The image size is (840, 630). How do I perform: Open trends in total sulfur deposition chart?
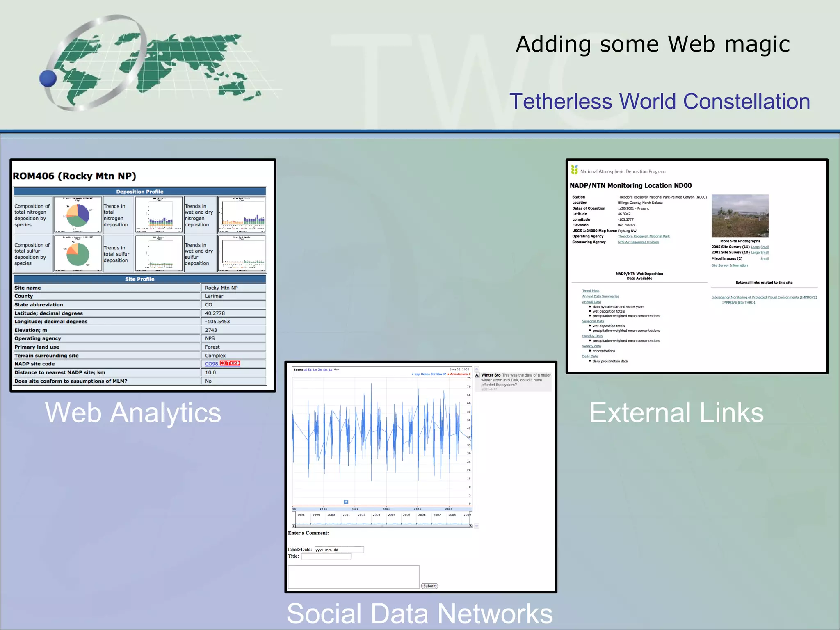pyautogui.click(x=159, y=253)
